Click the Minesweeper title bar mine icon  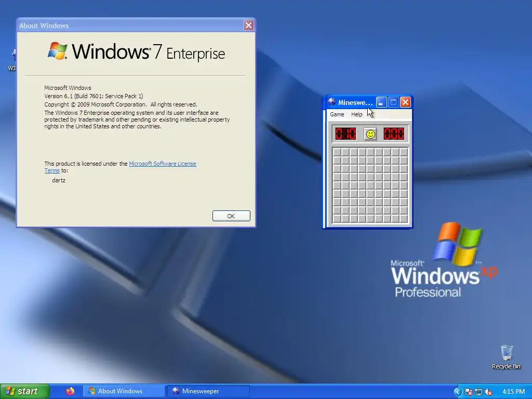(332, 102)
